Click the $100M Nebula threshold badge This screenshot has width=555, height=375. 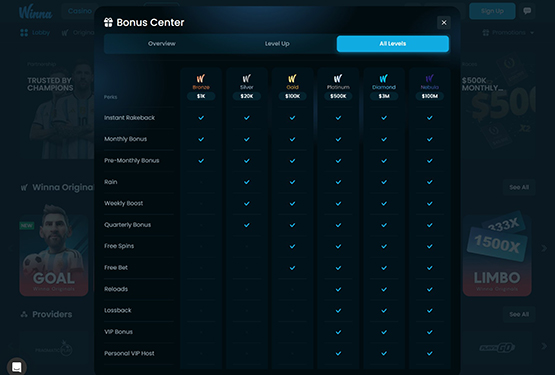pos(429,96)
